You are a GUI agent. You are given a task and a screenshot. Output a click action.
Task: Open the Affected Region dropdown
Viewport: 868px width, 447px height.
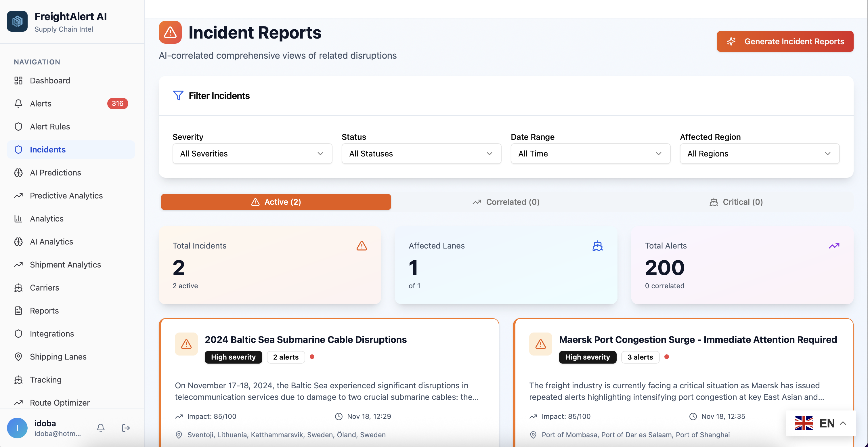760,153
